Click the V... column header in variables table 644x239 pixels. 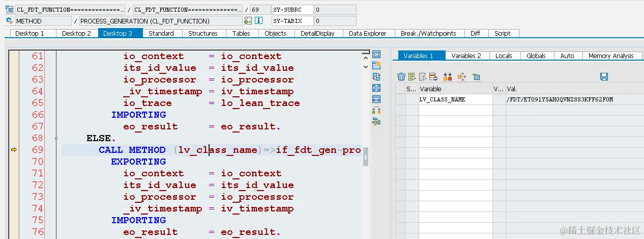click(499, 89)
